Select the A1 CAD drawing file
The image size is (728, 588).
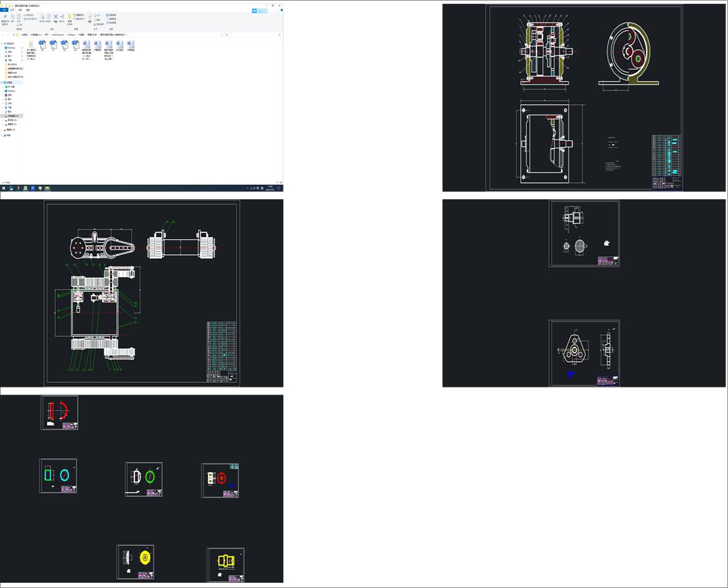53,45
